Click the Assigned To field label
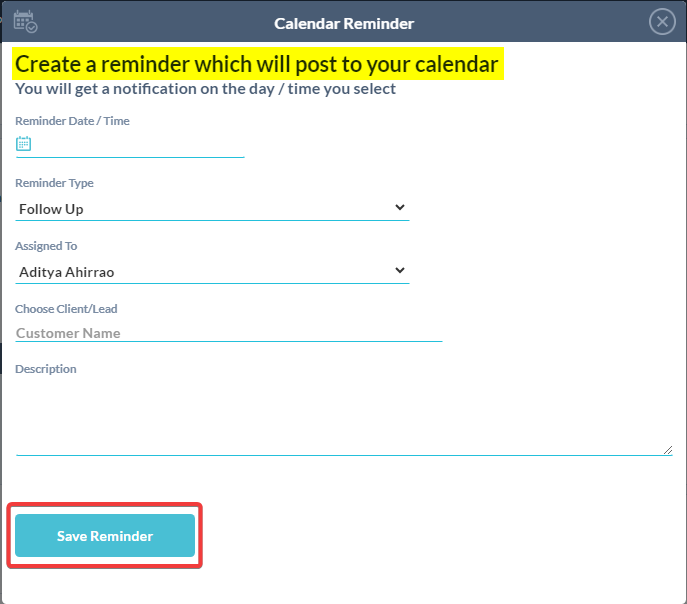687x604 pixels. (x=46, y=246)
